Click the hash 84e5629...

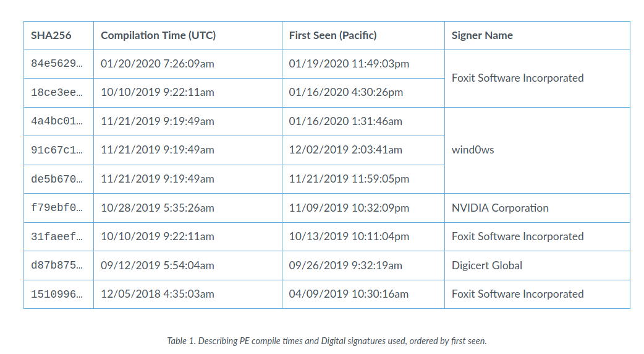coord(57,64)
